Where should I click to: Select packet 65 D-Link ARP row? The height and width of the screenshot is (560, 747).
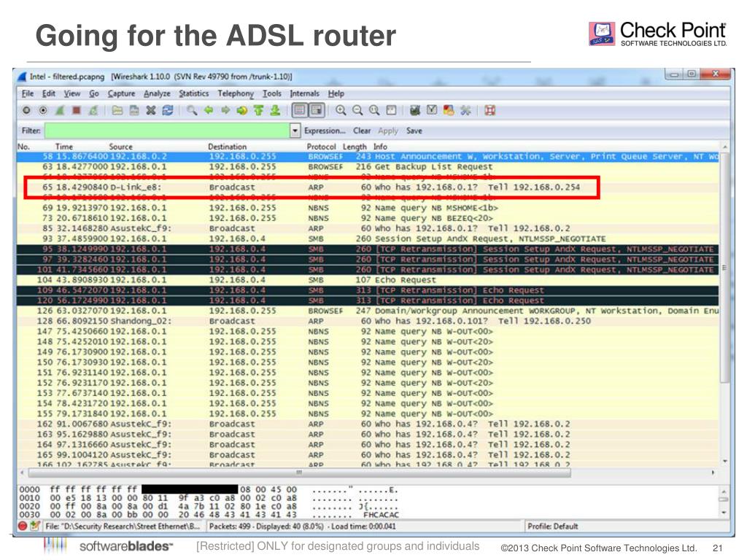(368, 187)
